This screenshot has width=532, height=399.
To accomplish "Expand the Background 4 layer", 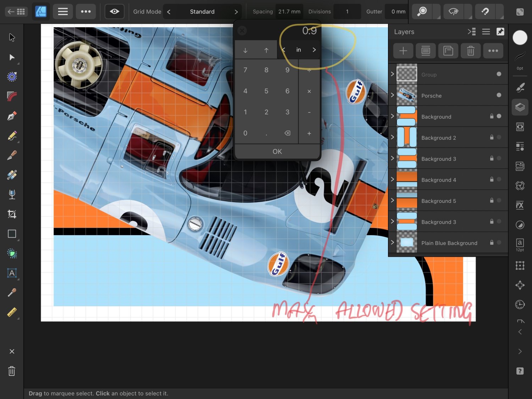I will [x=392, y=179].
